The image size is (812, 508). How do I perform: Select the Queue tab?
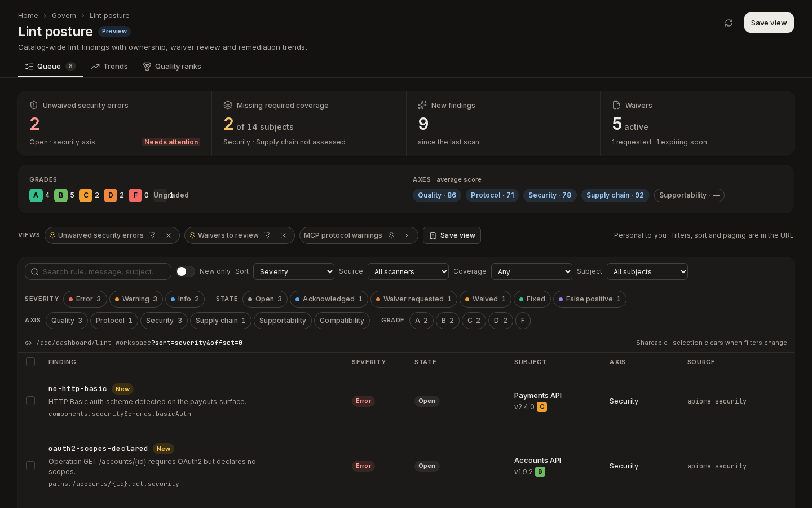tap(50, 67)
